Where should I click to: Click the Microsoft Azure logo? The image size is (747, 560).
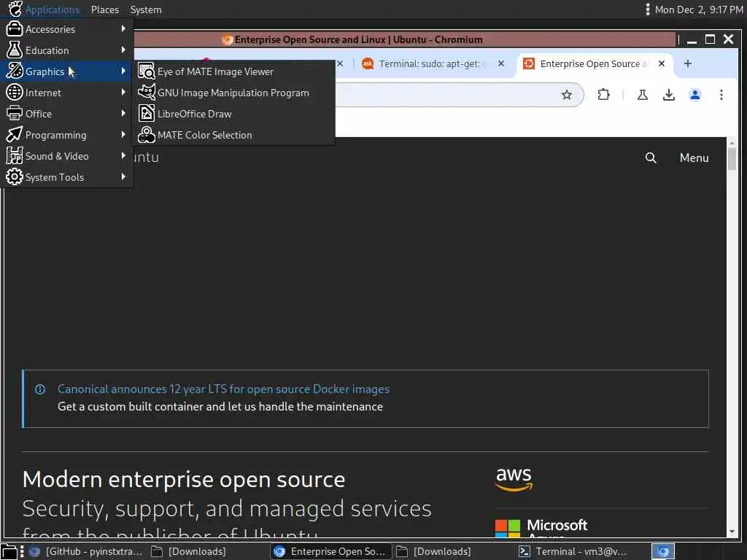point(542,527)
